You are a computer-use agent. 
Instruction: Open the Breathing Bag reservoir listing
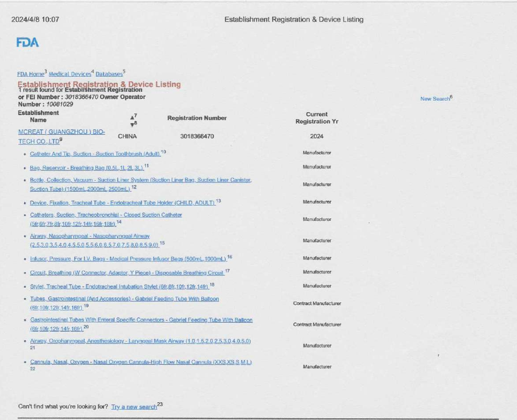87,168
